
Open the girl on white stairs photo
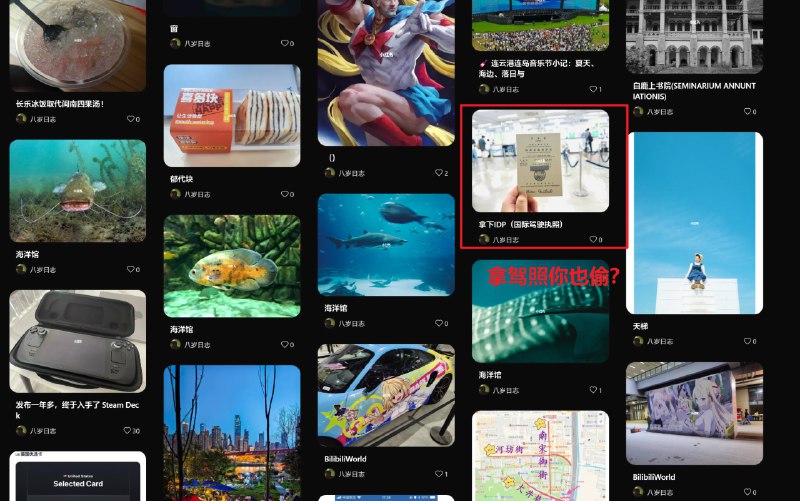tap(694, 223)
